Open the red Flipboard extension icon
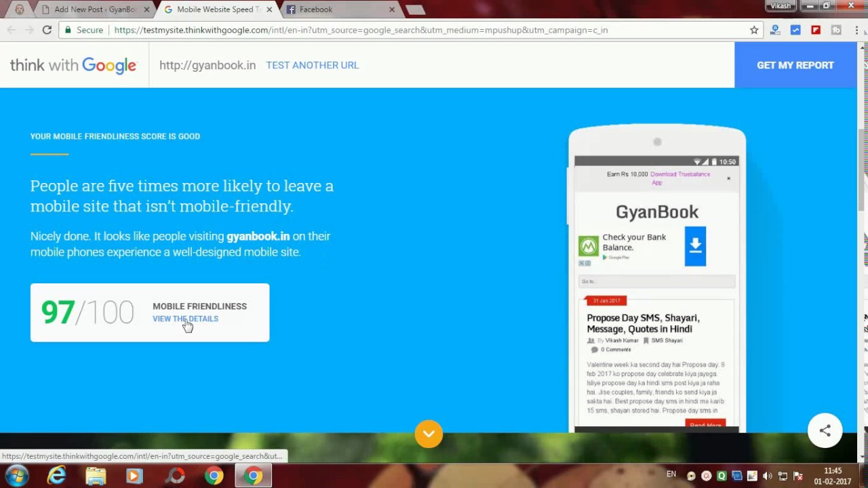This screenshot has width=868, height=488. (x=816, y=30)
